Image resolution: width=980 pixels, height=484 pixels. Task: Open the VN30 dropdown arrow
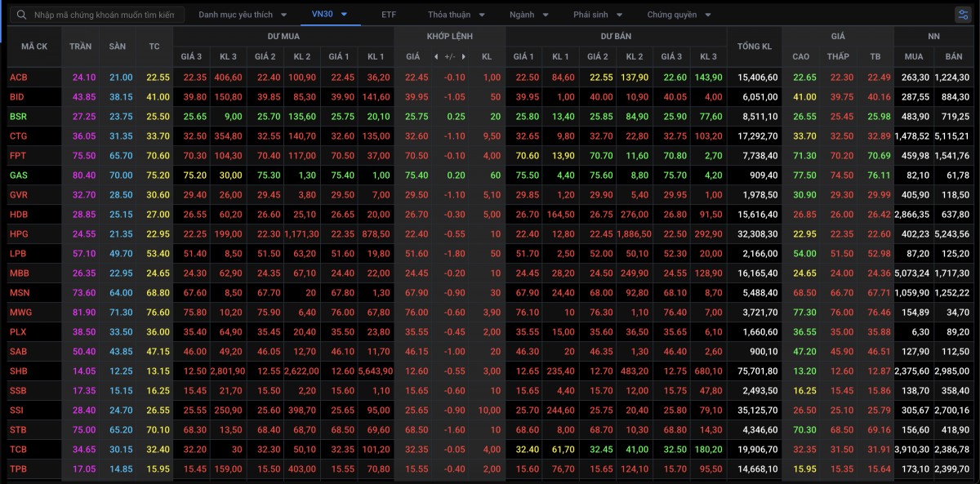pos(345,14)
